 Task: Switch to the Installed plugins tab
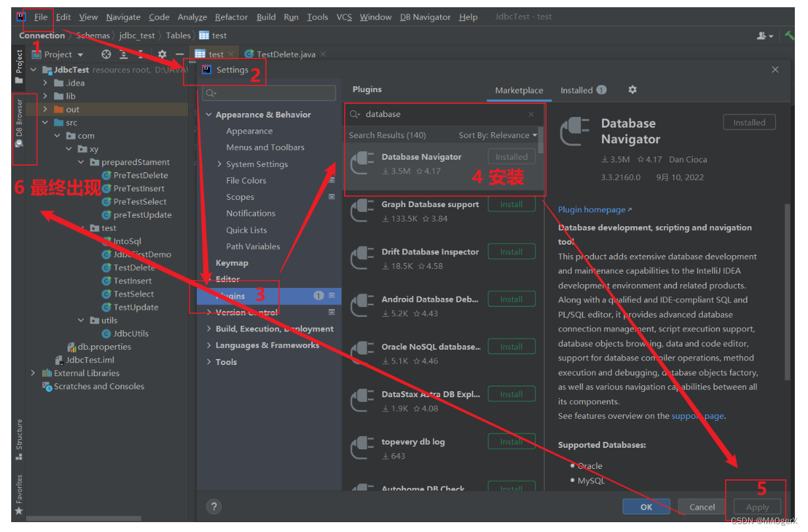[x=583, y=90]
